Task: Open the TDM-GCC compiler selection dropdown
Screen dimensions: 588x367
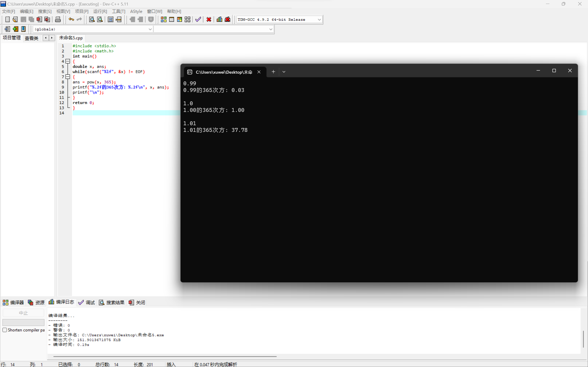Action: (319, 20)
